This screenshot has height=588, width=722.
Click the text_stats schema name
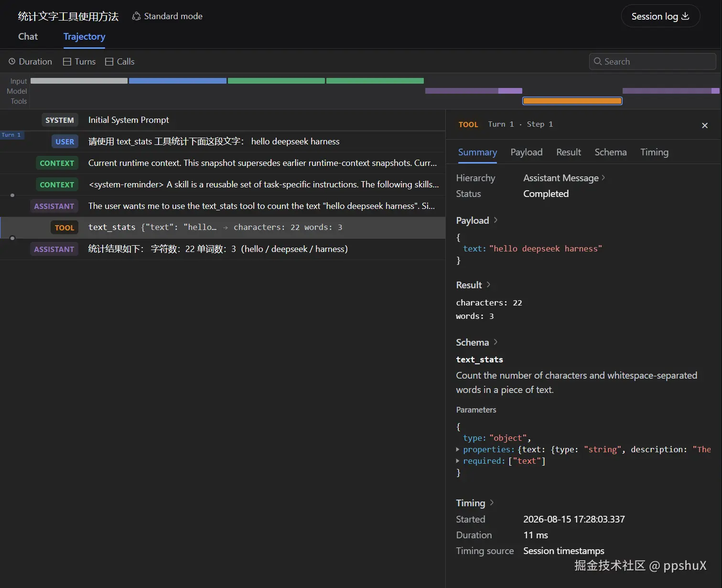pyautogui.click(x=479, y=359)
